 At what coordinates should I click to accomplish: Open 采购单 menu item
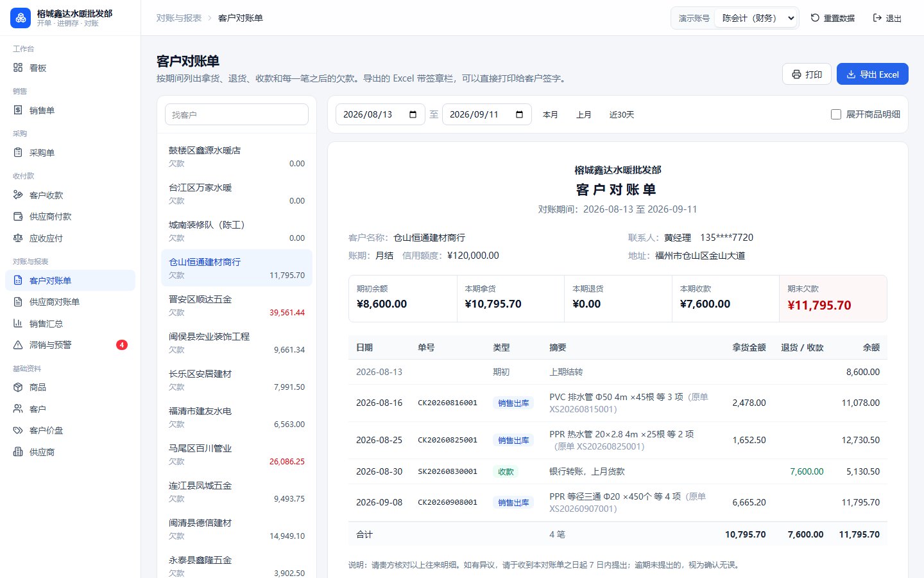[71, 152]
